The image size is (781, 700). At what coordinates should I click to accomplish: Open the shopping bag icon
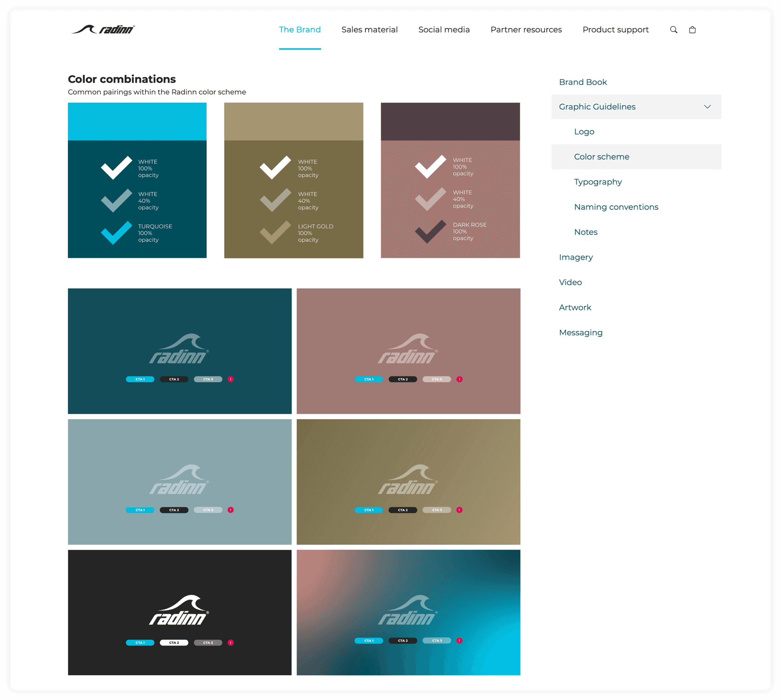tap(692, 30)
